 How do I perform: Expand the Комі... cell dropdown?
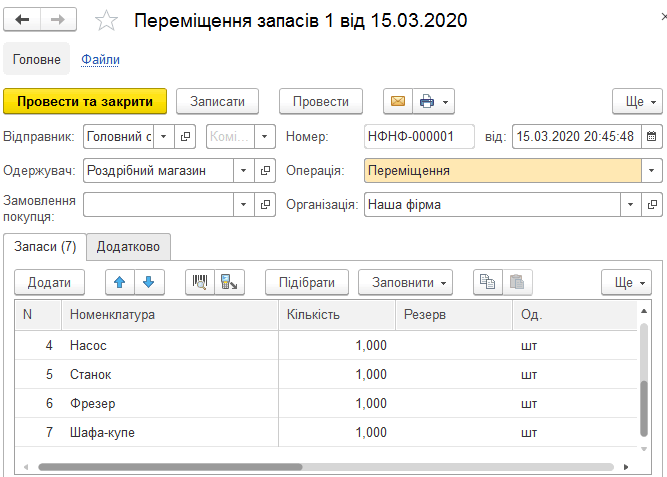pyautogui.click(x=265, y=137)
